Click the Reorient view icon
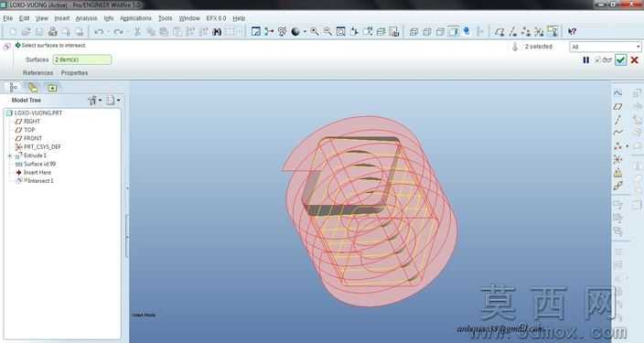 tap(354, 32)
